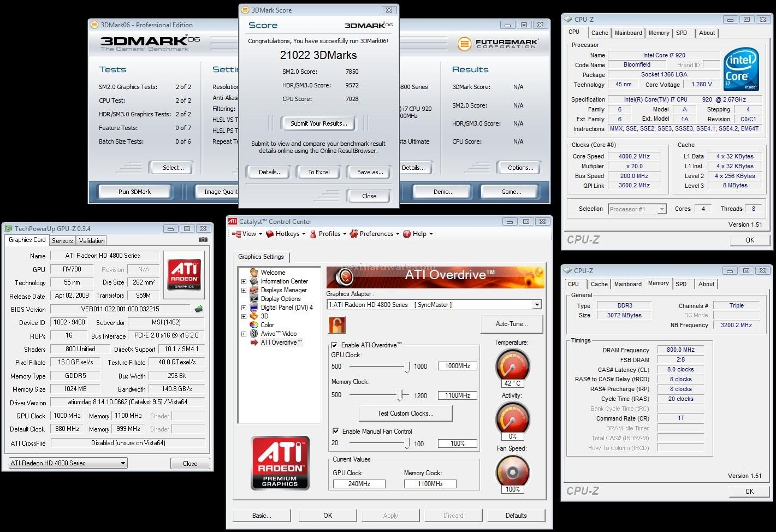
Task: Click the ATI Overdrive red arrow icon
Action: click(254, 342)
